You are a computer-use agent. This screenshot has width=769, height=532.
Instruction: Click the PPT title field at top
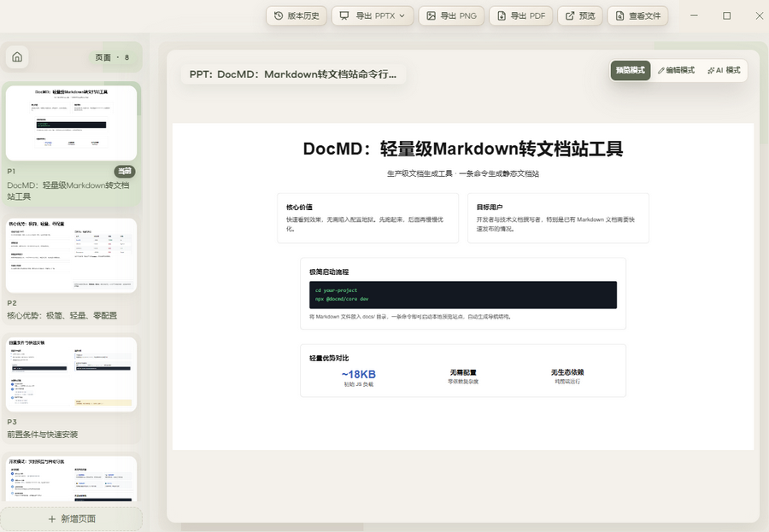click(293, 74)
